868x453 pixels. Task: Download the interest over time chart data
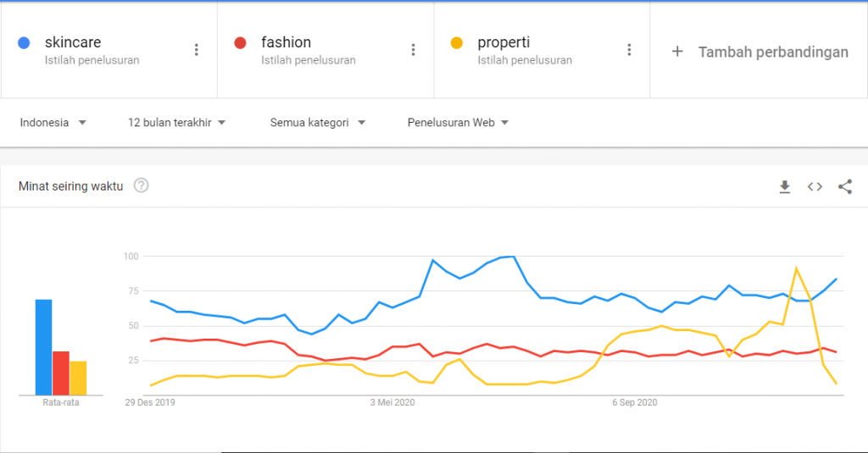coord(785,187)
